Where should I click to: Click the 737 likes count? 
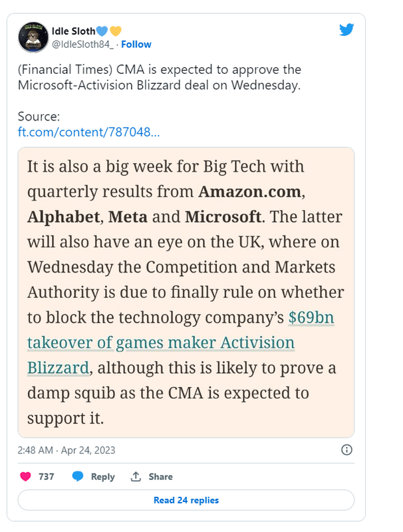[46, 477]
